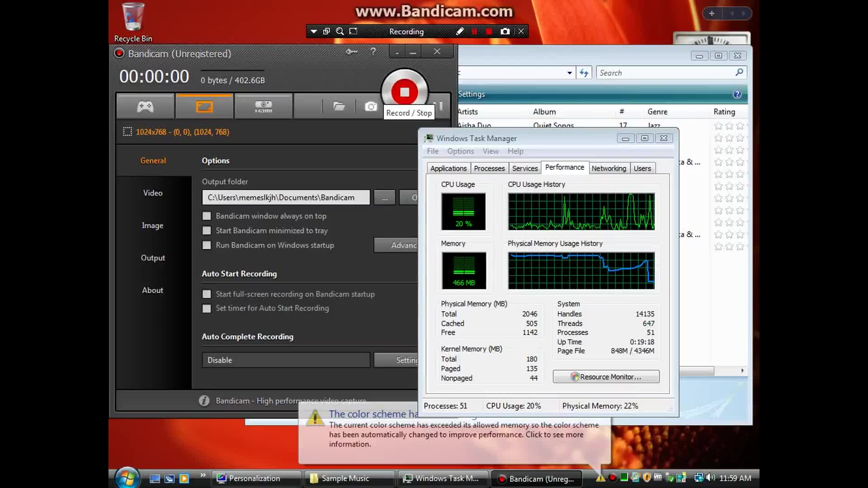The height and width of the screenshot is (488, 868).
Task: Switch to Sample Music taskbar button
Action: point(349,479)
